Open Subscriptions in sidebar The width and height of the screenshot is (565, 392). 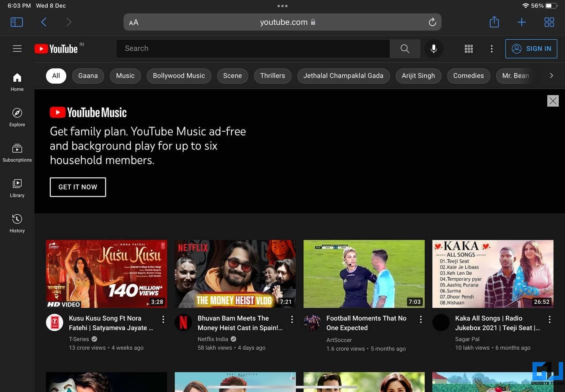[x=17, y=153]
